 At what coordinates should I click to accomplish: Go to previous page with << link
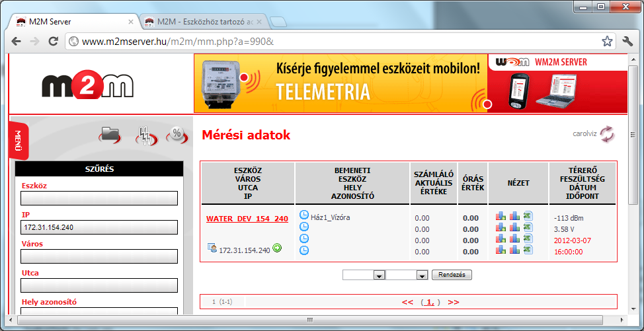pyautogui.click(x=407, y=303)
